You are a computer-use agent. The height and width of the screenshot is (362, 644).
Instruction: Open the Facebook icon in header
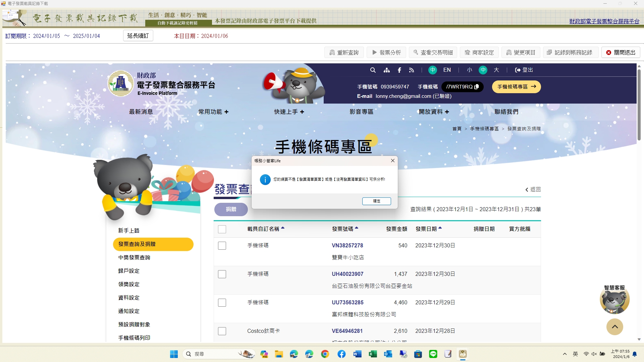click(x=399, y=70)
